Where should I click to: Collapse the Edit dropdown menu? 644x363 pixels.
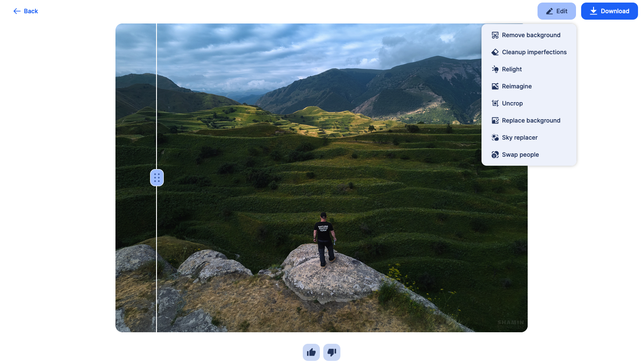tap(556, 11)
